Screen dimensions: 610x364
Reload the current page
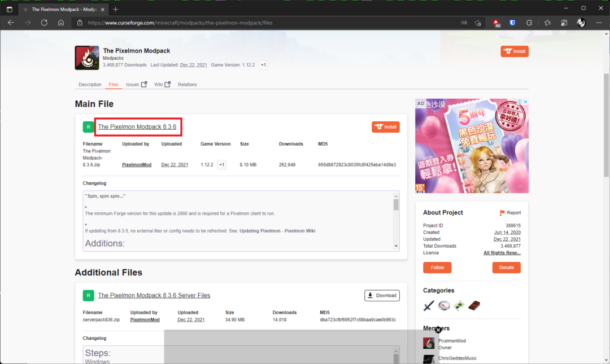[x=45, y=23]
